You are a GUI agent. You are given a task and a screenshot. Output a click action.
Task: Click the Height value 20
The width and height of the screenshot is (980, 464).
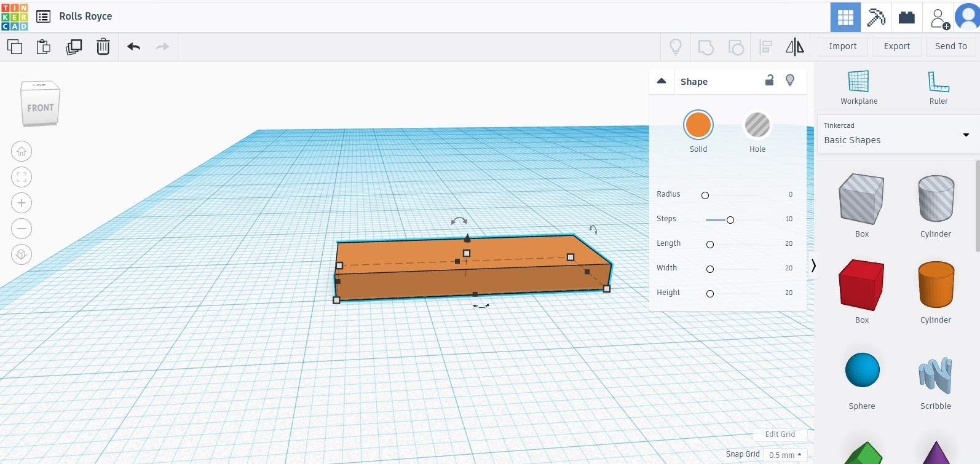coord(789,293)
